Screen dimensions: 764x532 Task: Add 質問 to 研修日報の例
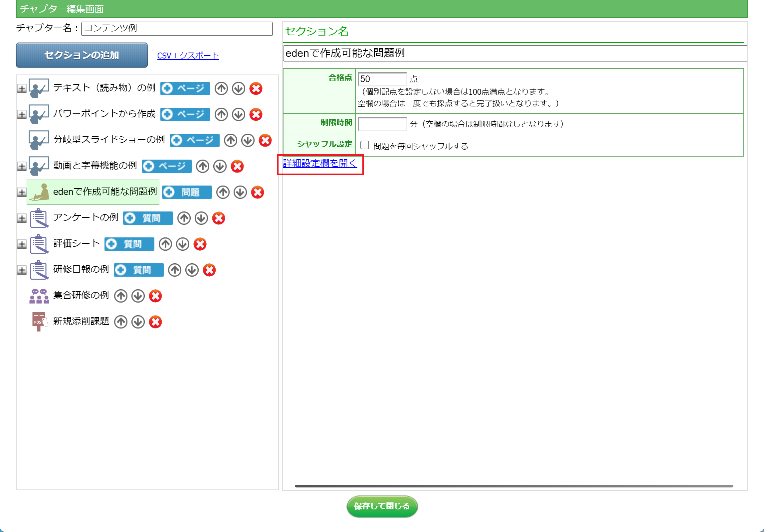point(138,270)
